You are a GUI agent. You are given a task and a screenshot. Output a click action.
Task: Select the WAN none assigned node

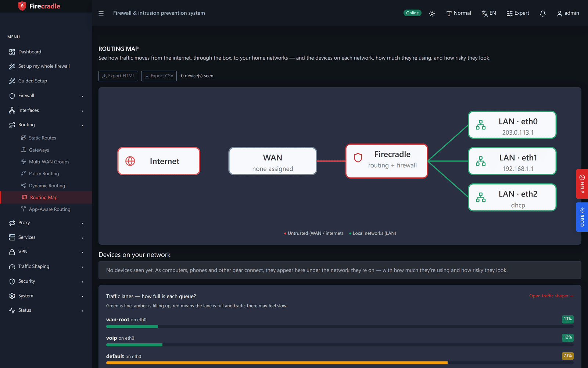click(x=273, y=161)
